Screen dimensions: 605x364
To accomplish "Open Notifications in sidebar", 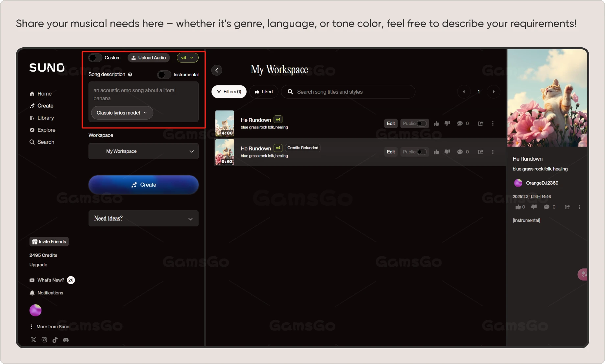I will (46, 293).
